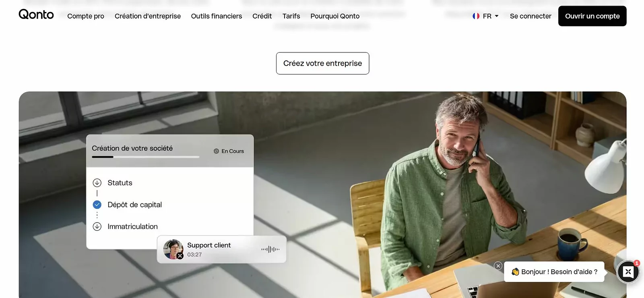
Task: Open the Création d'entreprise menu
Action: click(148, 16)
